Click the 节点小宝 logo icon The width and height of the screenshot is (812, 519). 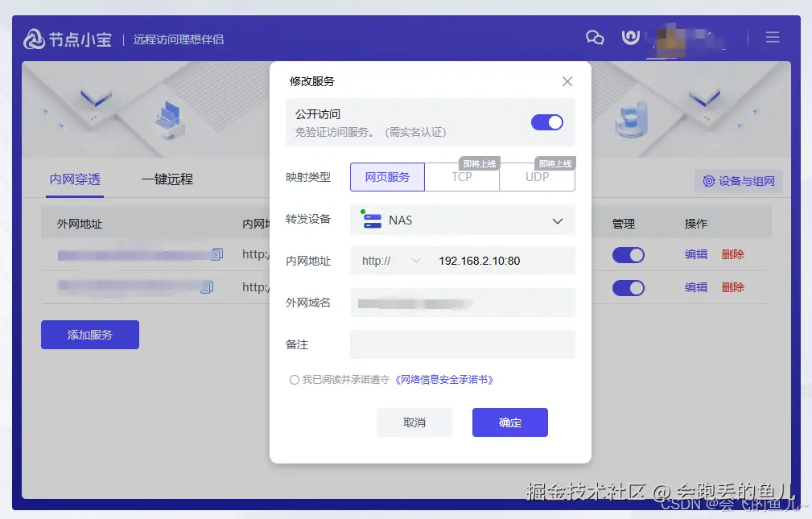tap(35, 36)
